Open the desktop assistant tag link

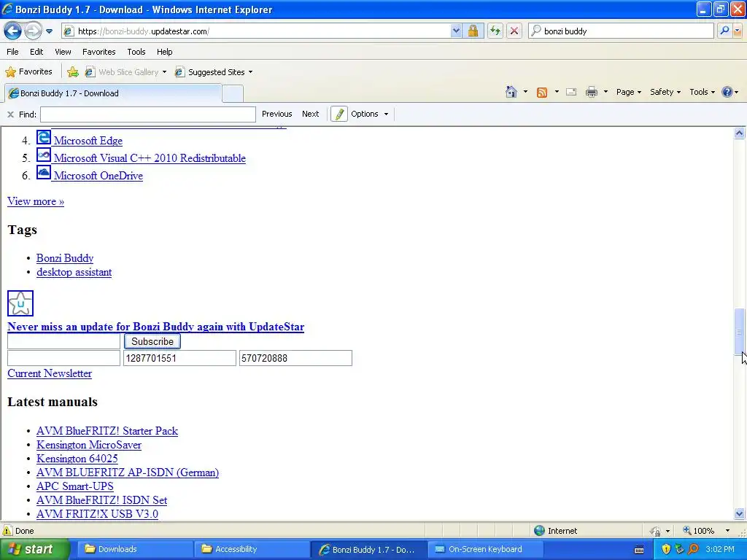tap(74, 272)
